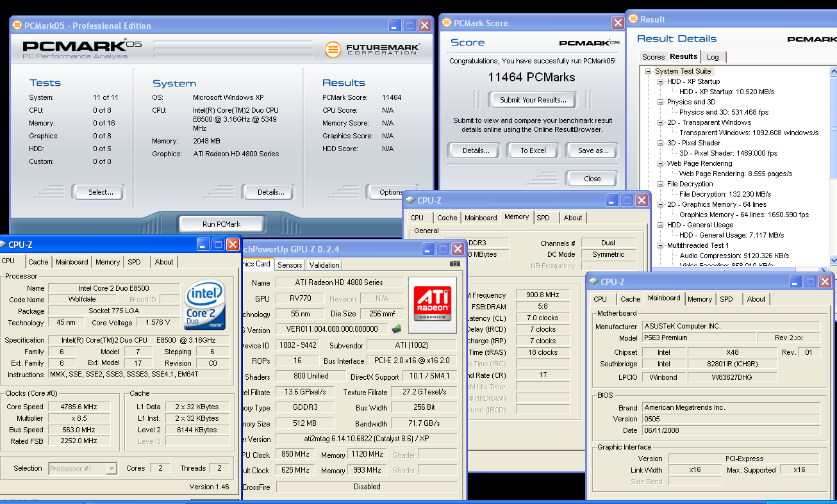Collapse the HDD - XP Startup node
Screen dimensions: 837x504
click(x=661, y=81)
